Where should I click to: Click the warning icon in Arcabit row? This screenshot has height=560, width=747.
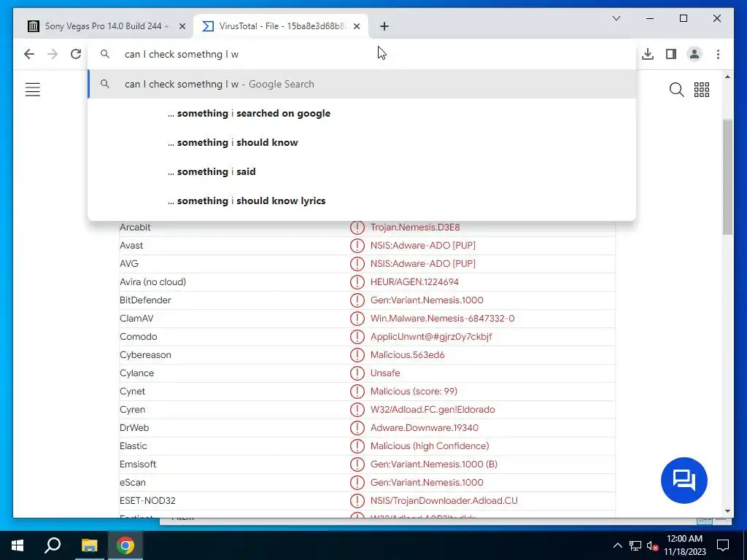coord(357,227)
